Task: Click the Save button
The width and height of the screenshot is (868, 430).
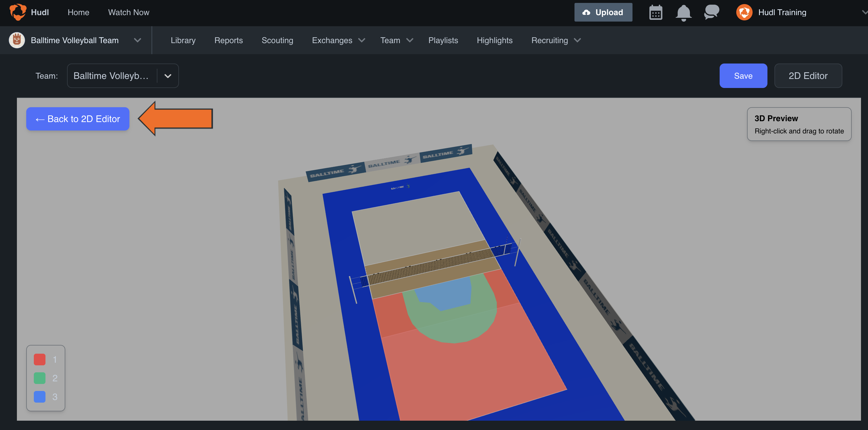Action: point(743,76)
